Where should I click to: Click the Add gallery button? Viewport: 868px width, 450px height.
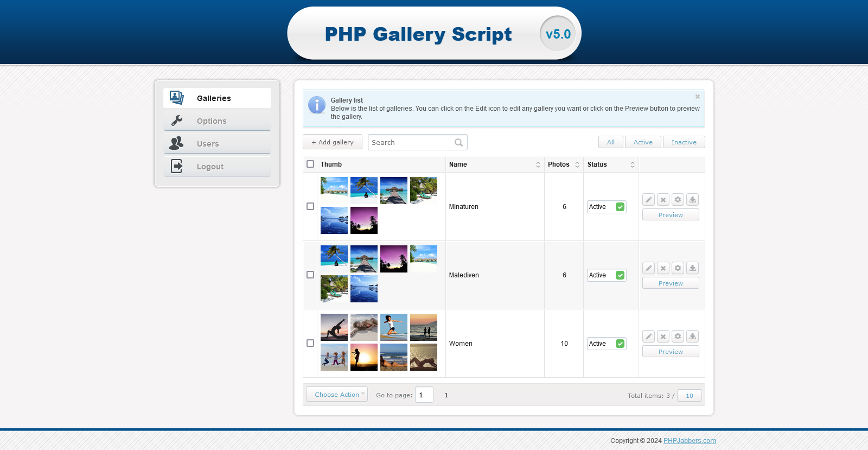coord(333,142)
